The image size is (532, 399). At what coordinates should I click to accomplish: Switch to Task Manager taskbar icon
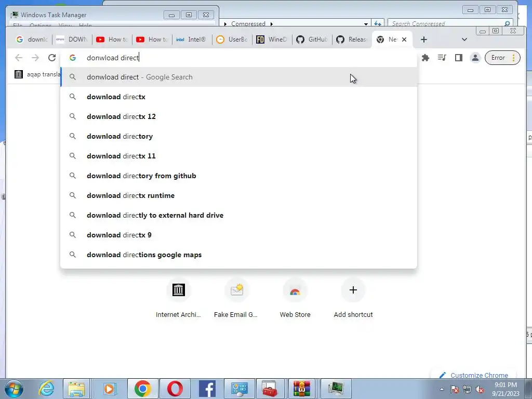[336, 389]
